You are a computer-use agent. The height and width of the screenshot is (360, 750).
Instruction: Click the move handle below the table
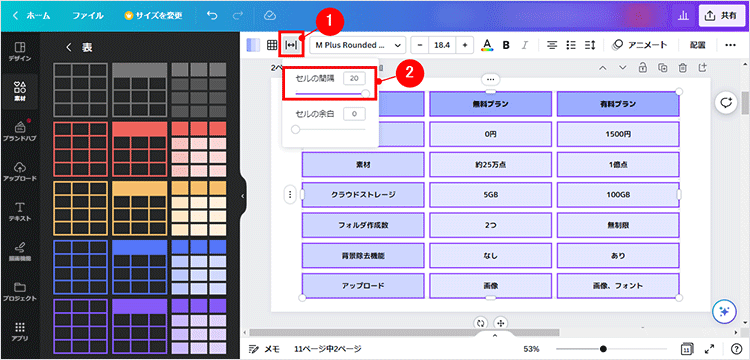[500, 323]
